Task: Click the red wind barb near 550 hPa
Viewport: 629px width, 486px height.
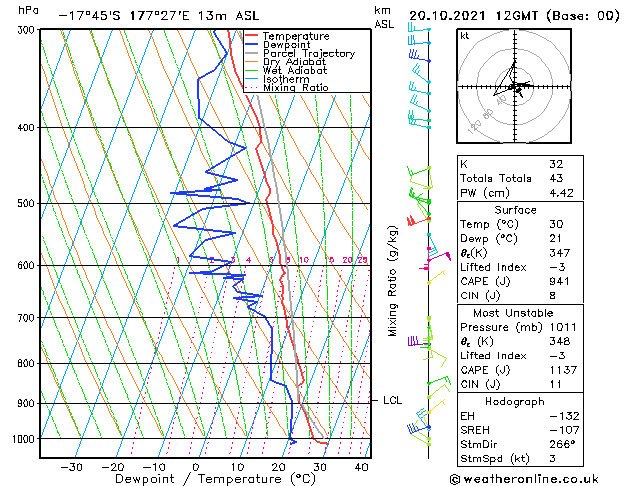Action: click(418, 220)
